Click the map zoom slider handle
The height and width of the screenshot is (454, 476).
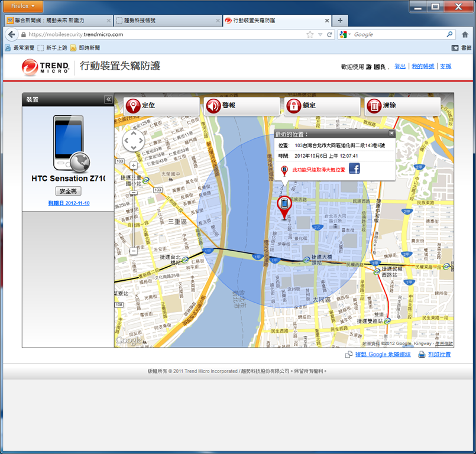pyautogui.click(x=134, y=193)
